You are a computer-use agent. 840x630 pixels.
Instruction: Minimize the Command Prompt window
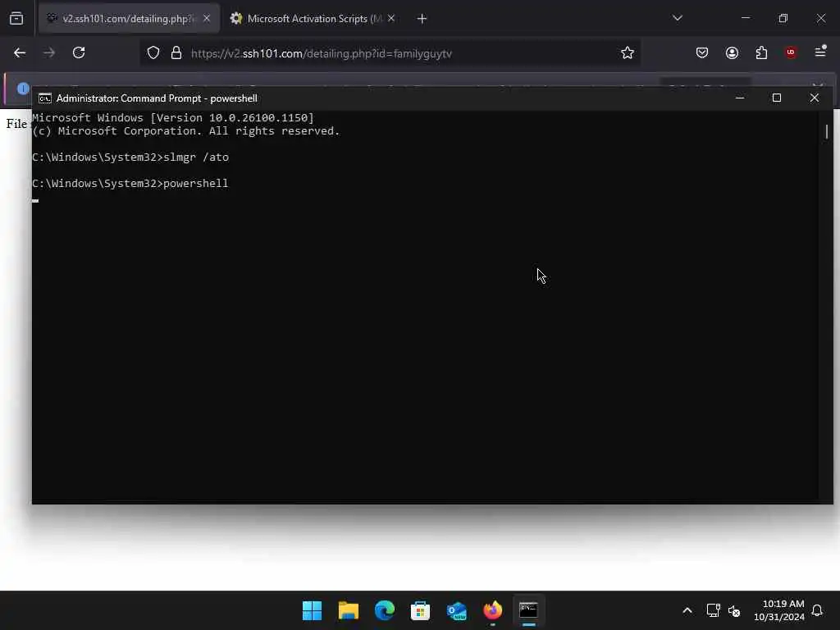click(x=740, y=98)
